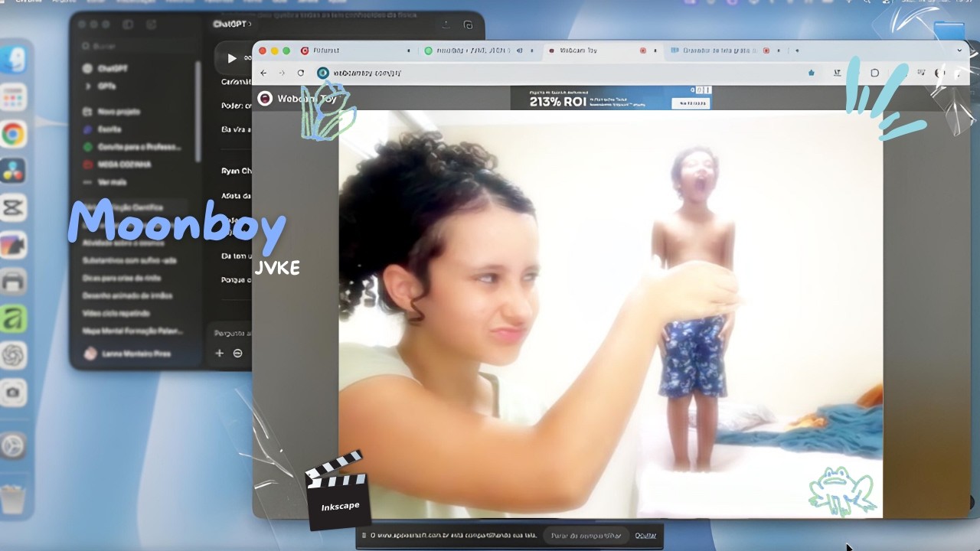This screenshot has height=551, width=980.
Task: Open the ChatGPT model dropdown
Action: click(x=232, y=24)
